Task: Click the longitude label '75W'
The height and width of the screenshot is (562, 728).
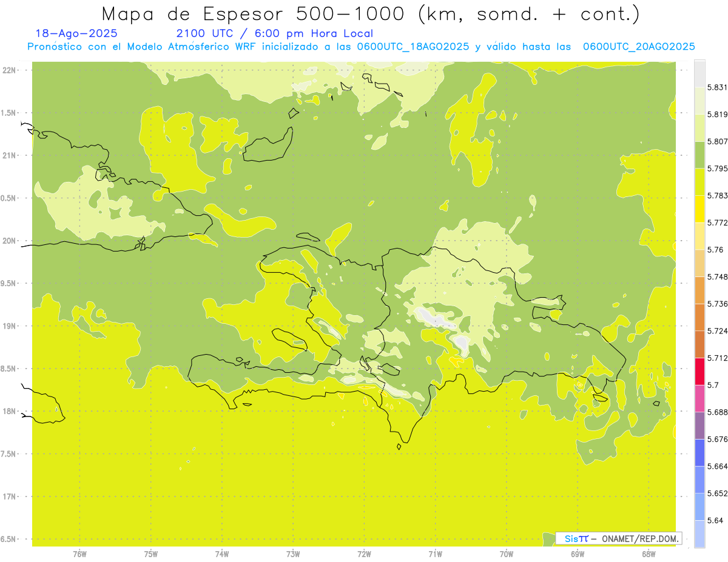Action: 151,554
